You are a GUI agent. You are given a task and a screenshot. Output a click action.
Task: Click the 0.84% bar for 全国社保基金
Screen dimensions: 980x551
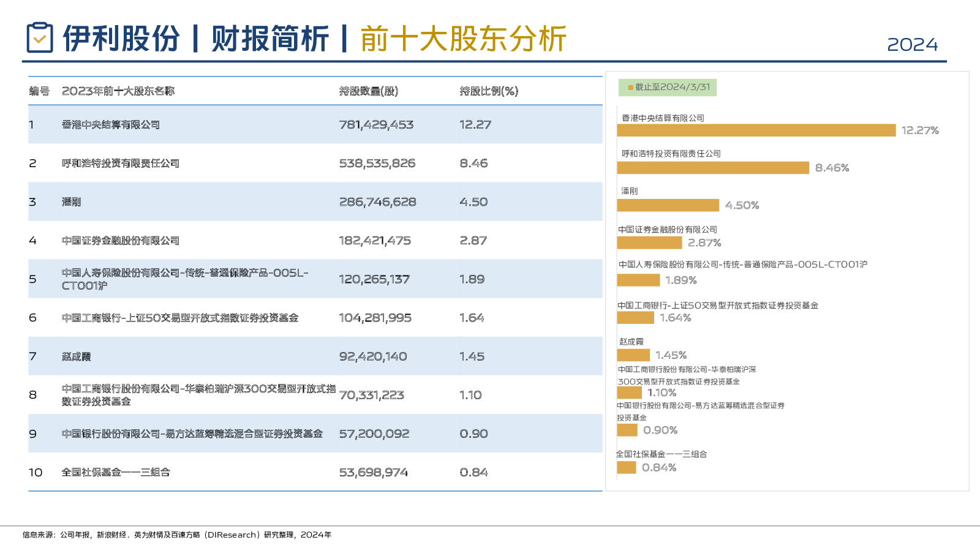point(627,468)
